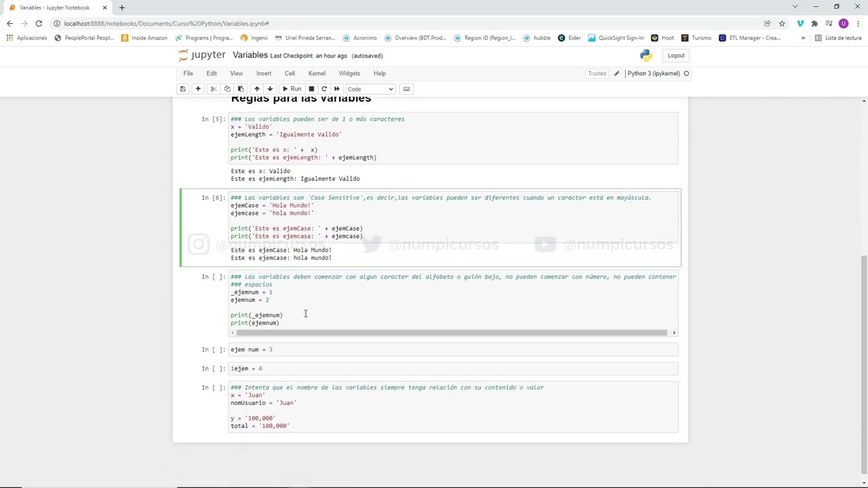Click the Logout button

(x=676, y=56)
